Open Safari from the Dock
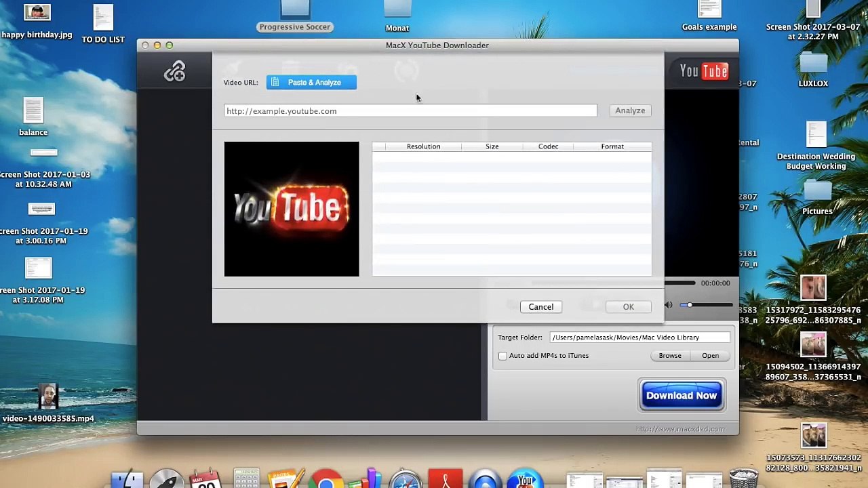868x488 pixels. point(406,480)
